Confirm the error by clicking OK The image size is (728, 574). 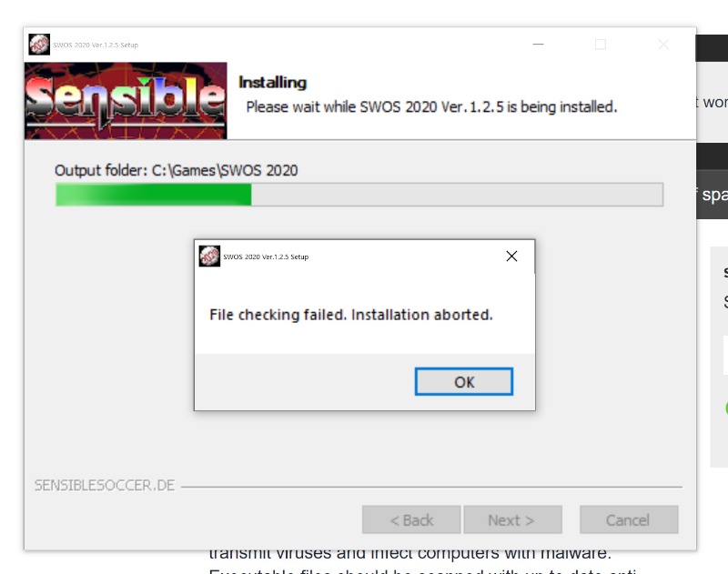[464, 382]
